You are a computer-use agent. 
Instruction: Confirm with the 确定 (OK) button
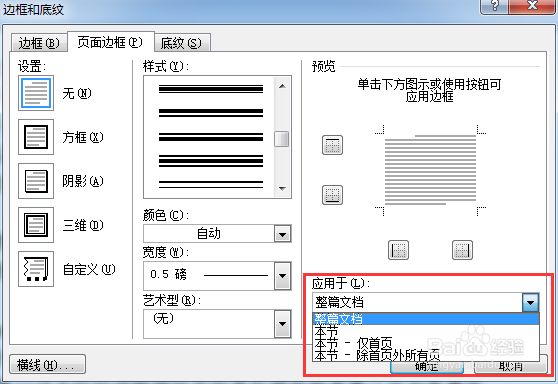[x=427, y=366]
